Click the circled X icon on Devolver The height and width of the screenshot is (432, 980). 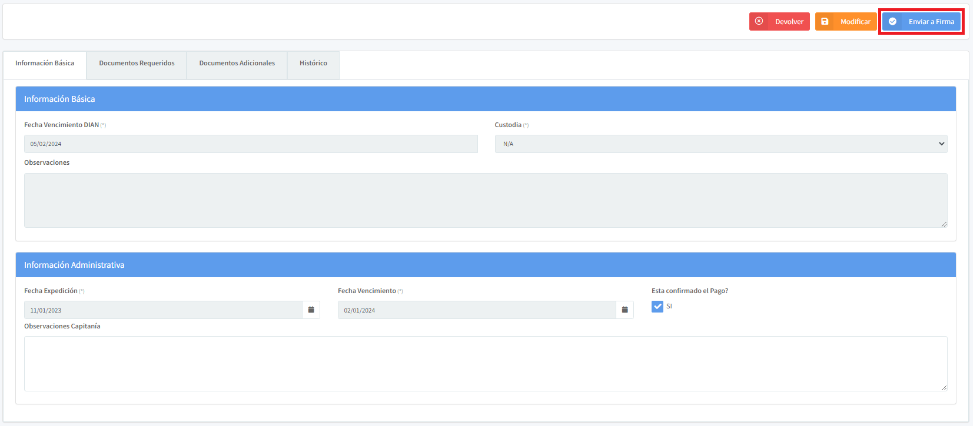pyautogui.click(x=759, y=21)
